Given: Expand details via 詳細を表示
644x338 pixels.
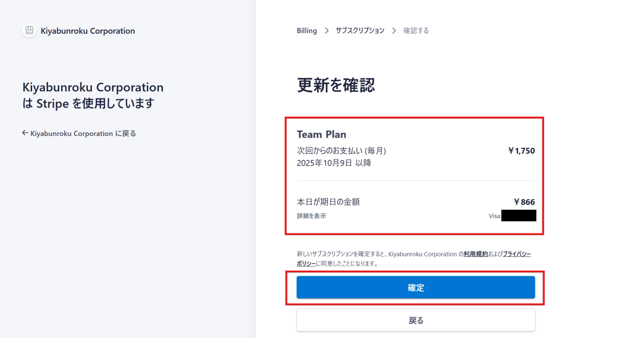Looking at the screenshot, I should tap(311, 216).
